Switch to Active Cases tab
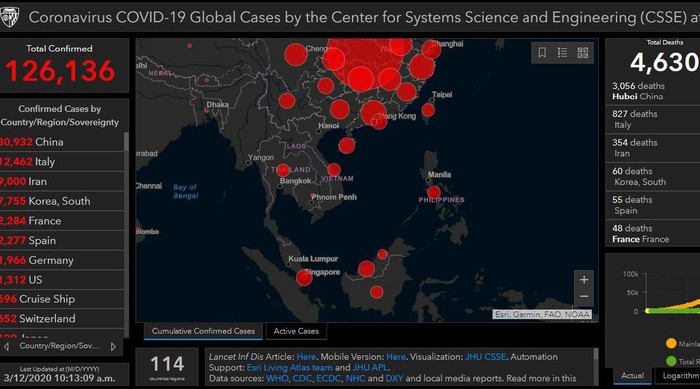Viewport: 700px width, 389px height. click(x=296, y=331)
